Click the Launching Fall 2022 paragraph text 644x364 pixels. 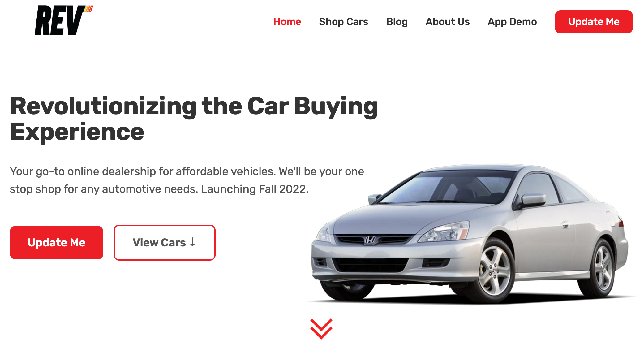coord(187,180)
